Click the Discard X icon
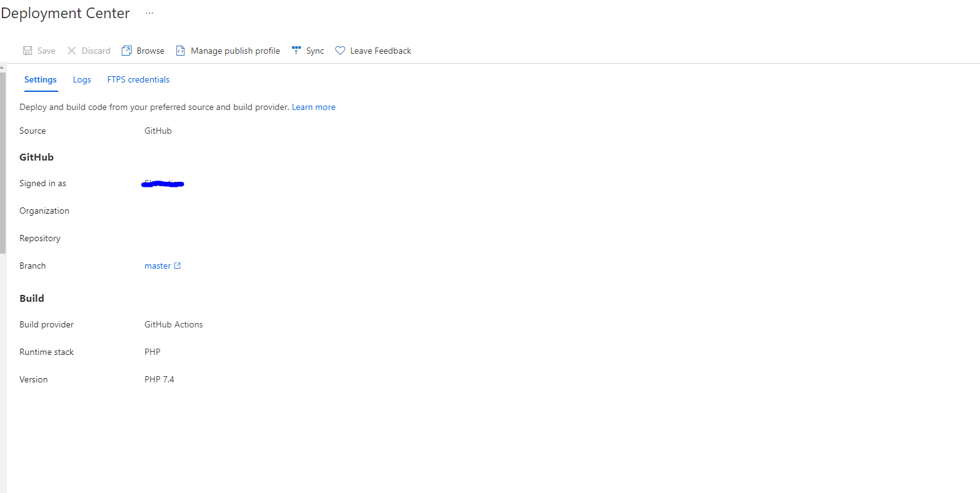This screenshot has height=493, width=980. click(71, 51)
